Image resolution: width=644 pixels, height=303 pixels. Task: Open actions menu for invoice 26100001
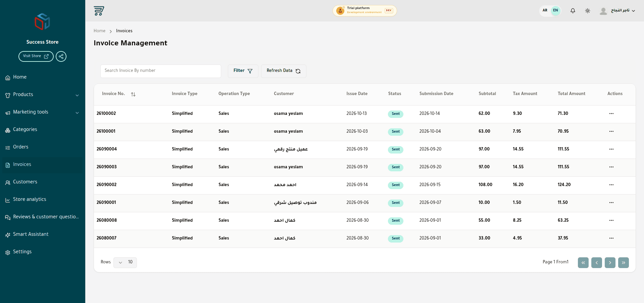pos(611,131)
